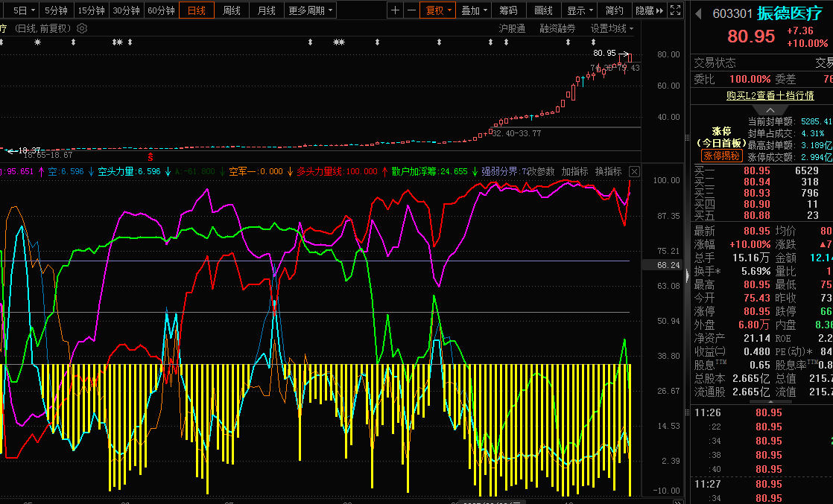
Task: Click the left arrow beside stock code 603301
Action: click(699, 13)
